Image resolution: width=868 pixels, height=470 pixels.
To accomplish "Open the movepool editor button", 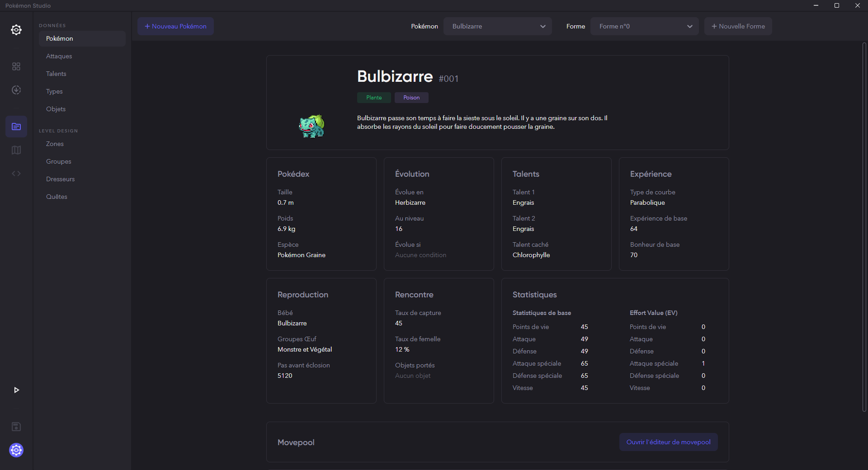I will click(668, 442).
